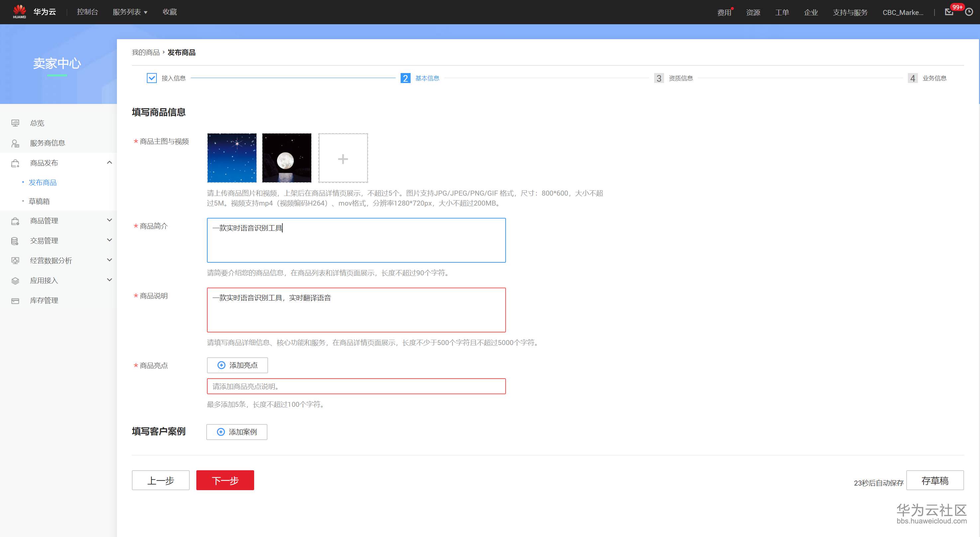The height and width of the screenshot is (537, 980).
Task: Click the 存草稿 save draft button
Action: point(935,480)
